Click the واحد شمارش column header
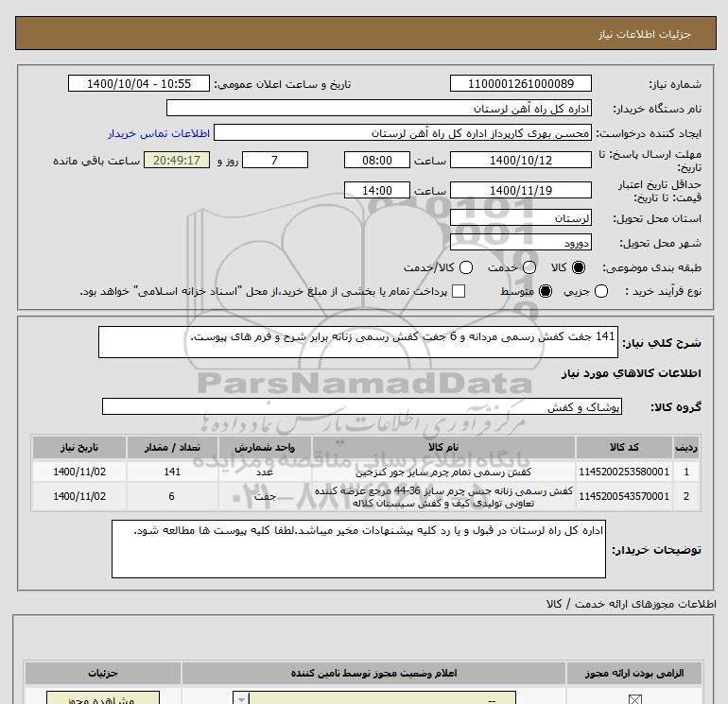Image resolution: width=728 pixels, height=704 pixels. click(265, 447)
